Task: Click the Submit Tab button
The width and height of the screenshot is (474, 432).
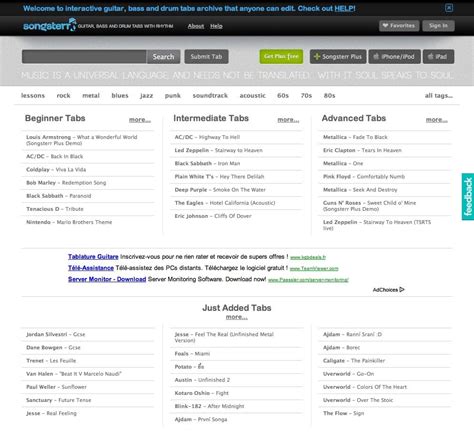Action: (206, 57)
